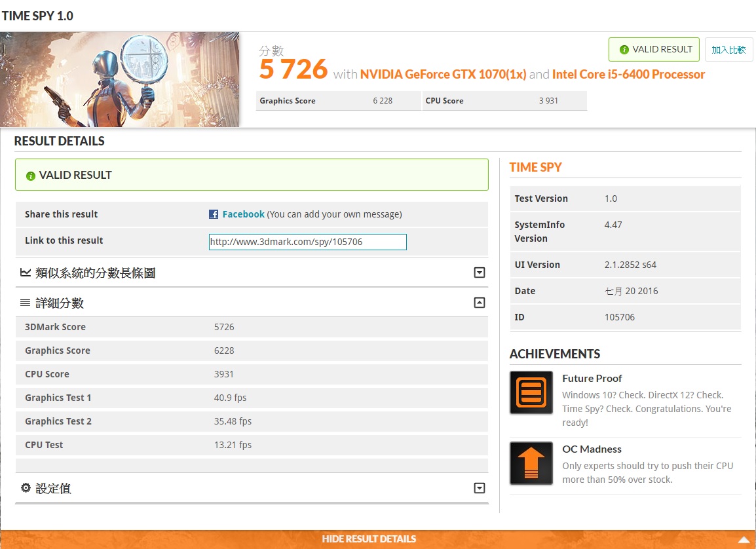Click HIDE RESULT DETAILS bar
The image size is (756, 549).
tap(378, 539)
